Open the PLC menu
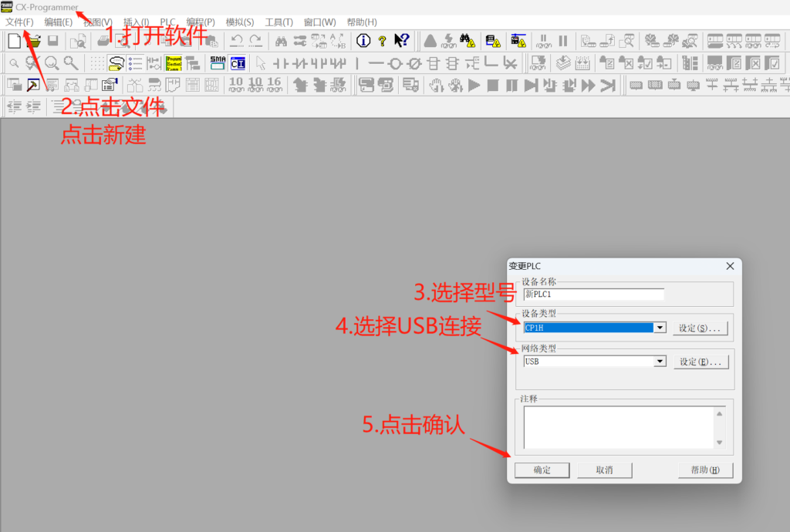The width and height of the screenshot is (790, 532). (167, 22)
